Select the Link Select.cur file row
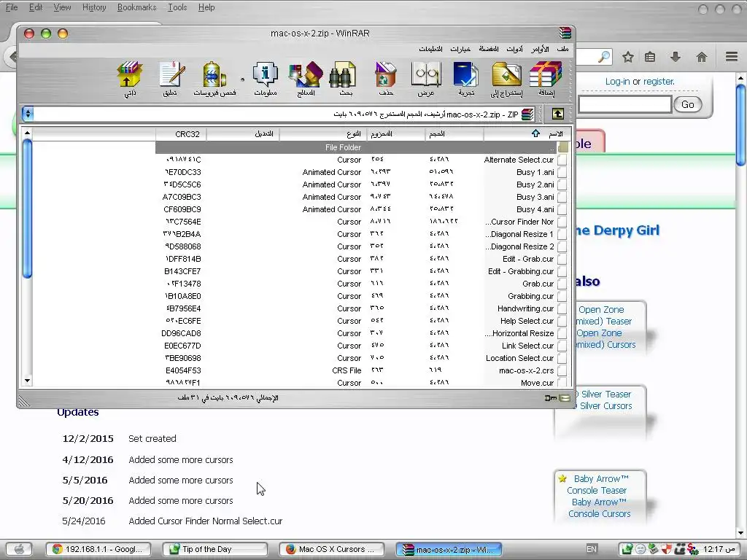The image size is (747, 560). pos(362,345)
